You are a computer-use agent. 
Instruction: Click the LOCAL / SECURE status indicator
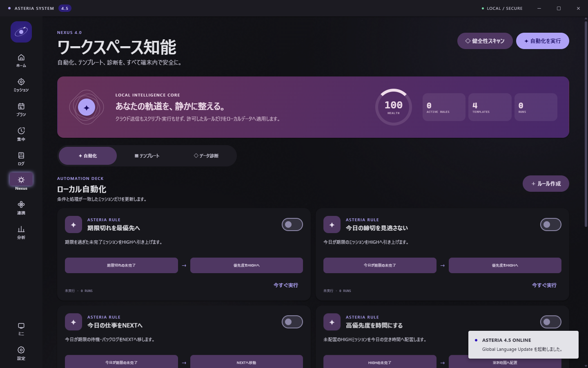[x=502, y=8]
